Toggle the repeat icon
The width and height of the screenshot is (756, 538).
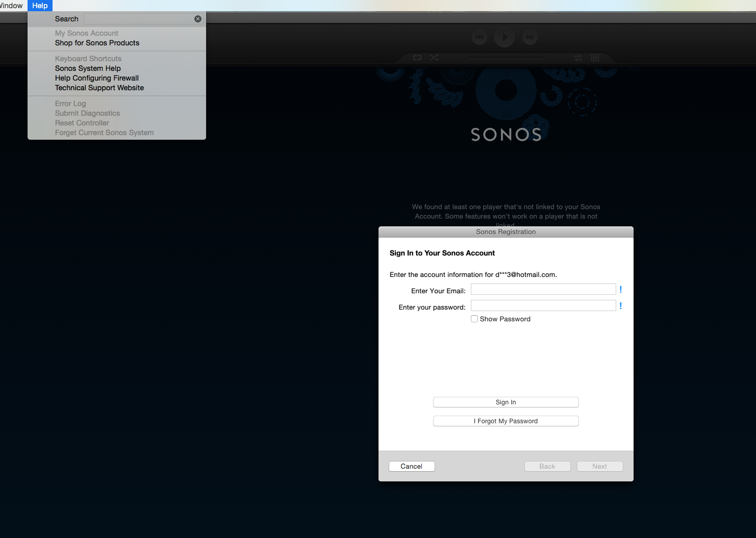417,58
